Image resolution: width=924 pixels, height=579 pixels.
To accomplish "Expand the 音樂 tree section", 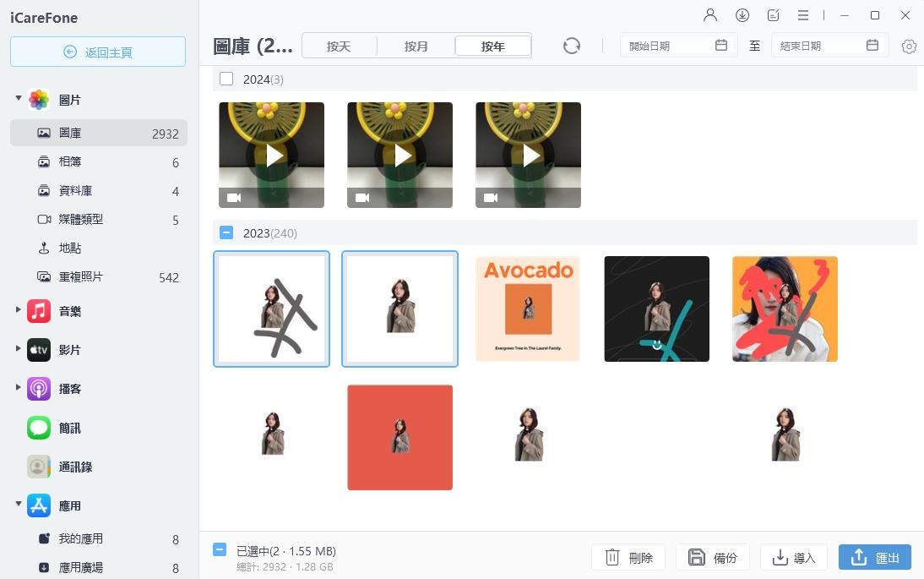I will [x=19, y=309].
